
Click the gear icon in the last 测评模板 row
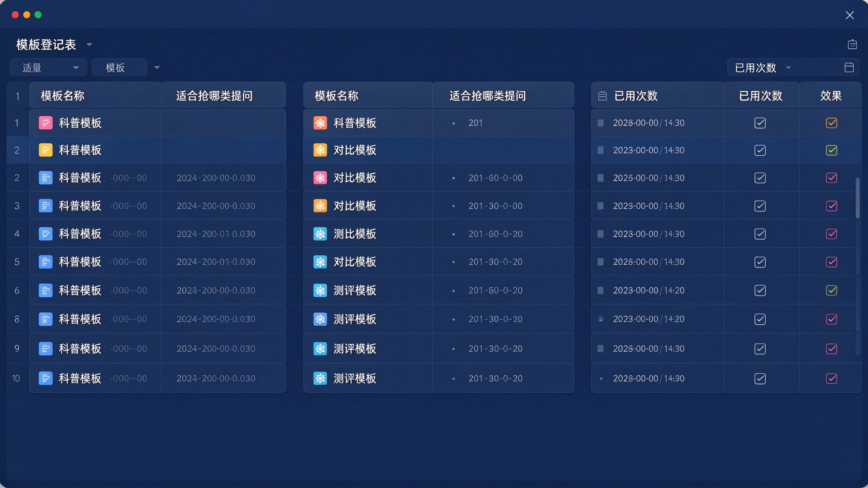(x=320, y=378)
